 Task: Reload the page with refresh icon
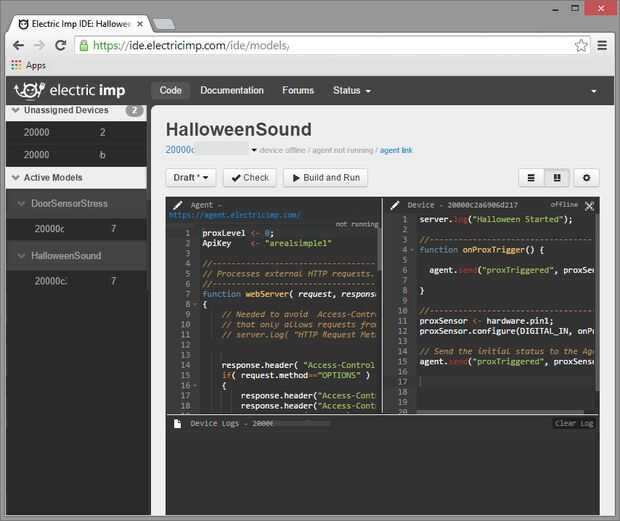tap(60, 45)
